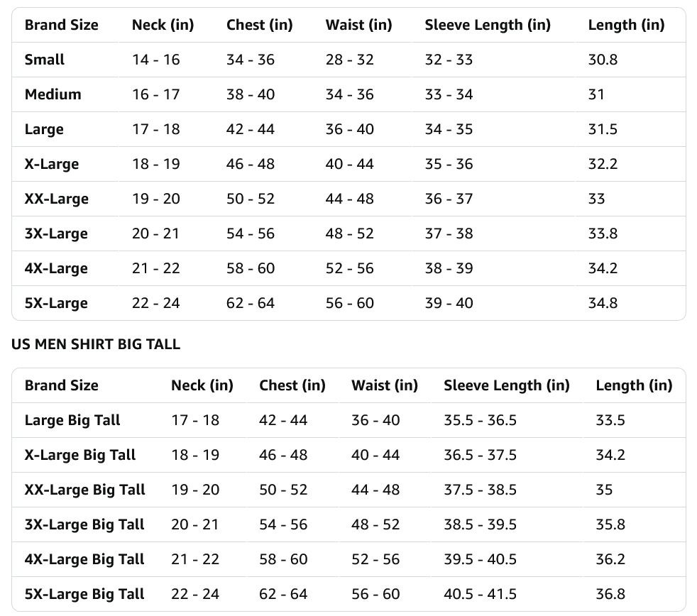This screenshot has height=616, width=697.
Task: Click the Small size row label
Action: 45,60
